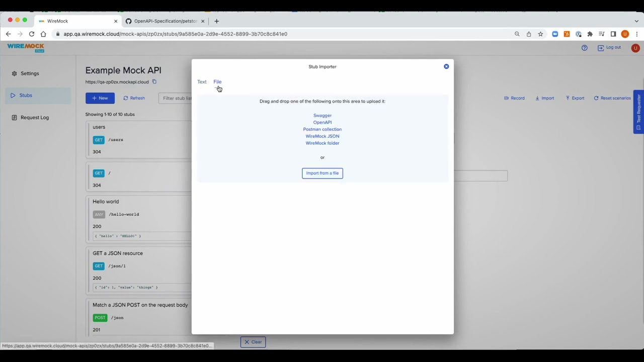
Task: Click the WireMock JSON text
Action: [x=323, y=136]
